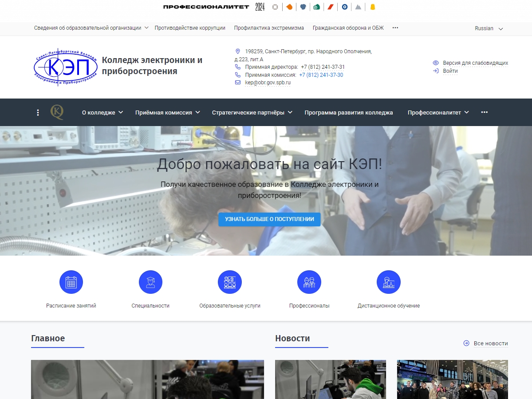Viewport: 532px width, 399px height.
Task: Expand the Russian language dropdown
Action: 489,28
